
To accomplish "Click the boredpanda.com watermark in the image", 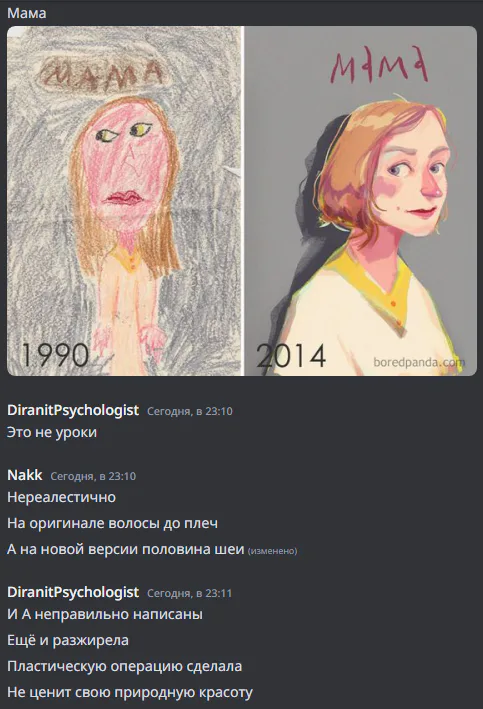I will pyautogui.click(x=419, y=362).
